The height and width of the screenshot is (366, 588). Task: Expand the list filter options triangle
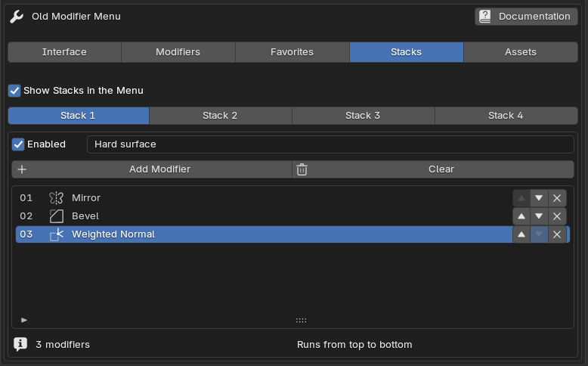pyautogui.click(x=24, y=320)
